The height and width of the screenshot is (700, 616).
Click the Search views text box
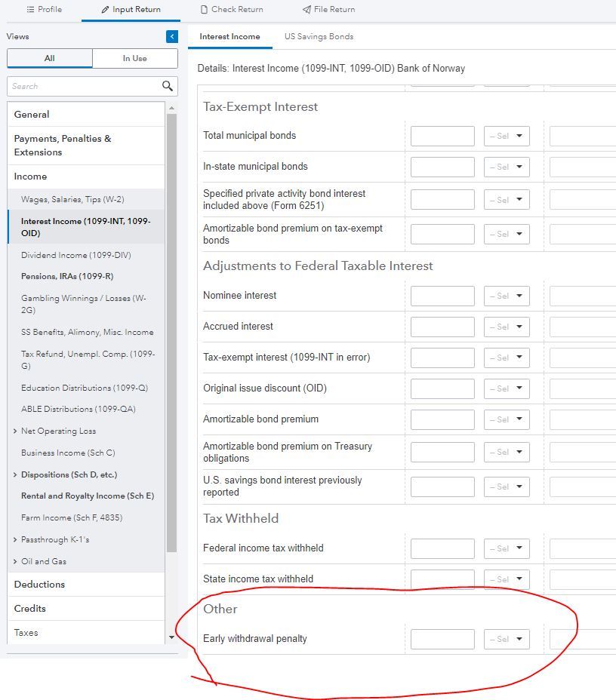[x=83, y=86]
